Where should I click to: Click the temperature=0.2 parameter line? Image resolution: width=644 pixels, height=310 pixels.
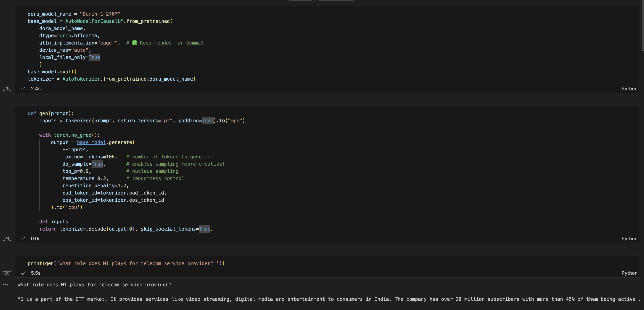(x=85, y=178)
